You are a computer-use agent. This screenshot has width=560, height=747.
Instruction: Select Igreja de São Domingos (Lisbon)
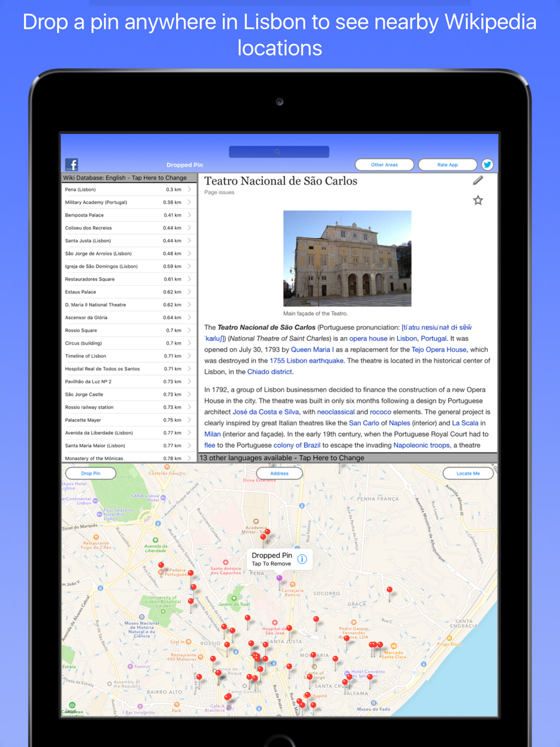click(x=129, y=267)
